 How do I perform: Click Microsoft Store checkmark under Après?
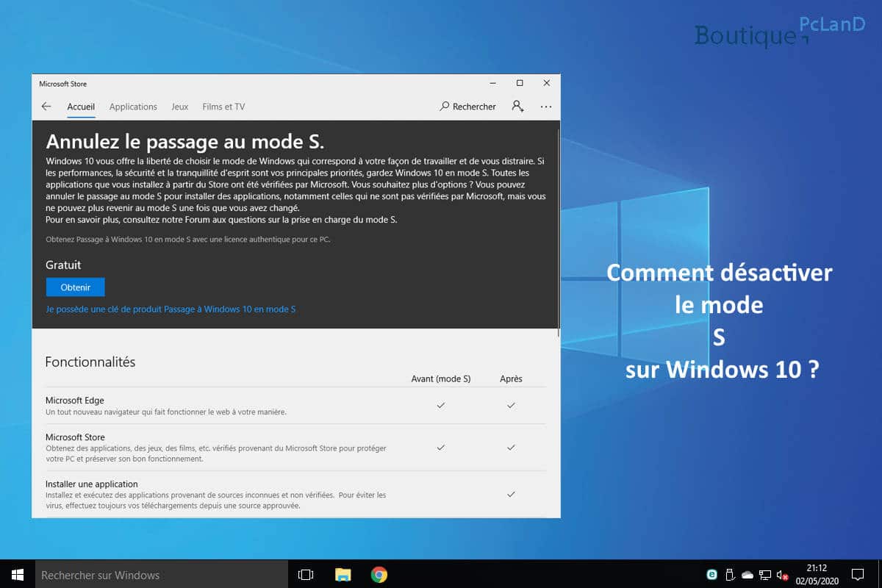511,447
